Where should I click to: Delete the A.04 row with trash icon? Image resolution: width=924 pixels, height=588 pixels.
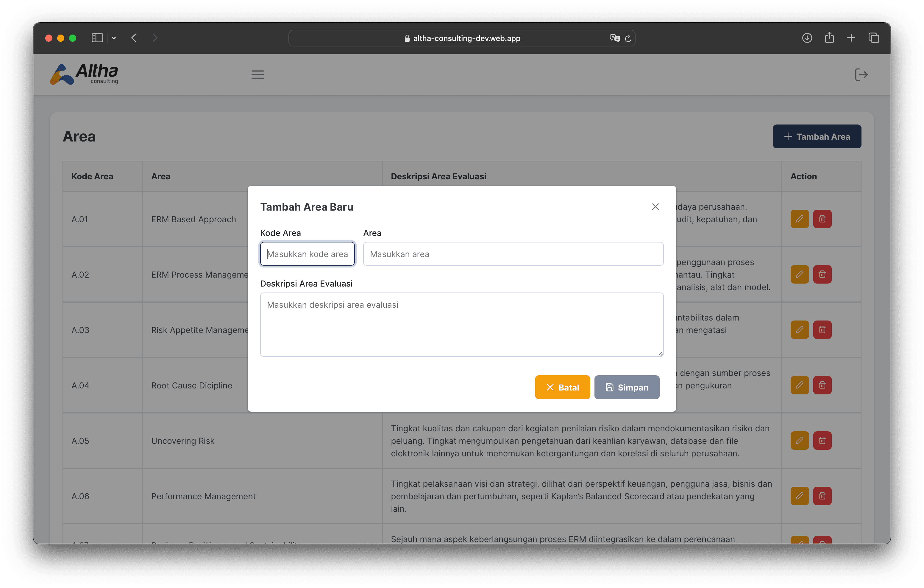coord(822,385)
